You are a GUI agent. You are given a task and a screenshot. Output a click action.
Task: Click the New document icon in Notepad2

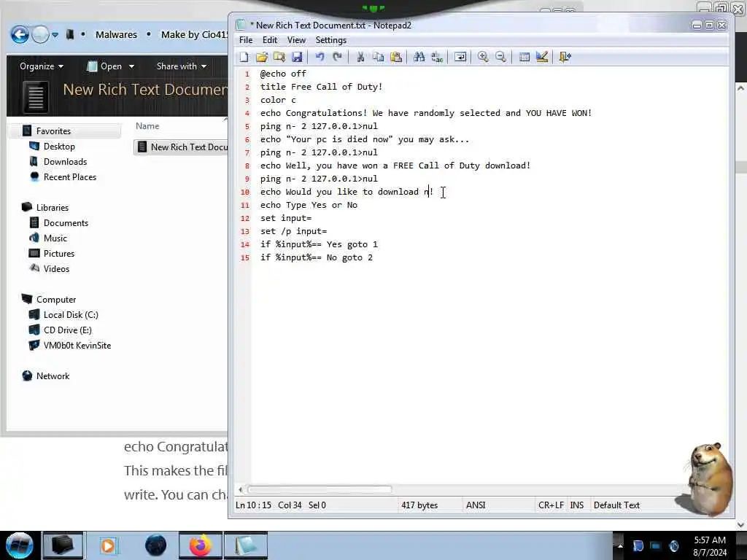pyautogui.click(x=244, y=57)
